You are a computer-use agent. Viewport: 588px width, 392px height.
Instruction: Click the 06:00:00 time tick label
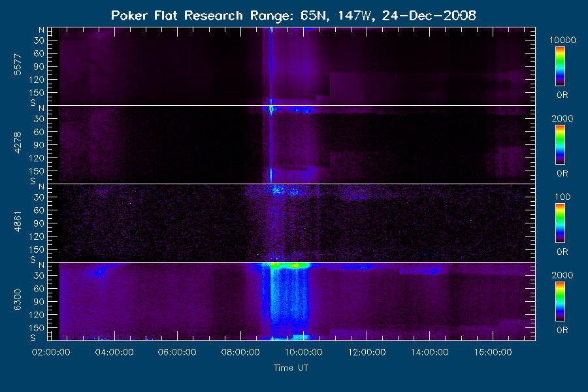[177, 352]
